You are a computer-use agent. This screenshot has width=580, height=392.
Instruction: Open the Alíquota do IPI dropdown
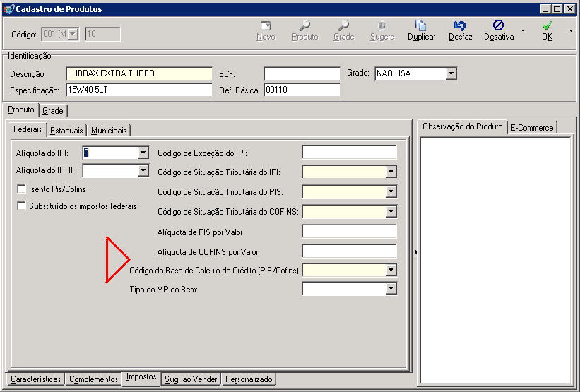coord(143,153)
